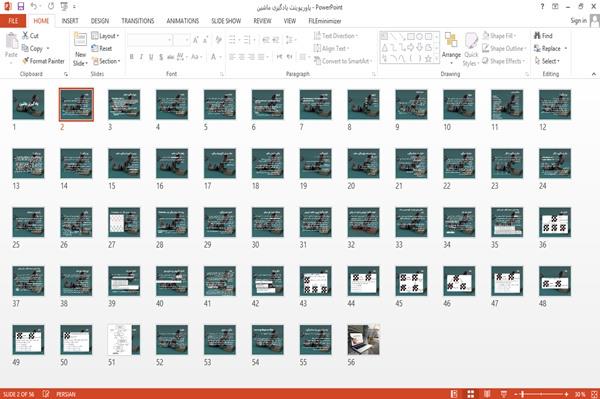The image size is (600, 399).
Task: Click the zoom slider in status bar
Action: [541, 394]
